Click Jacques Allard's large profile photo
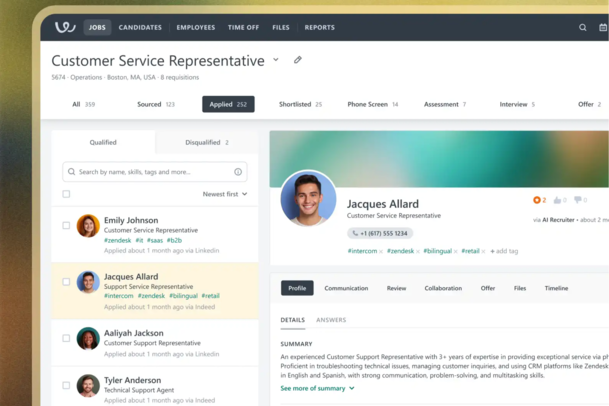 click(308, 199)
